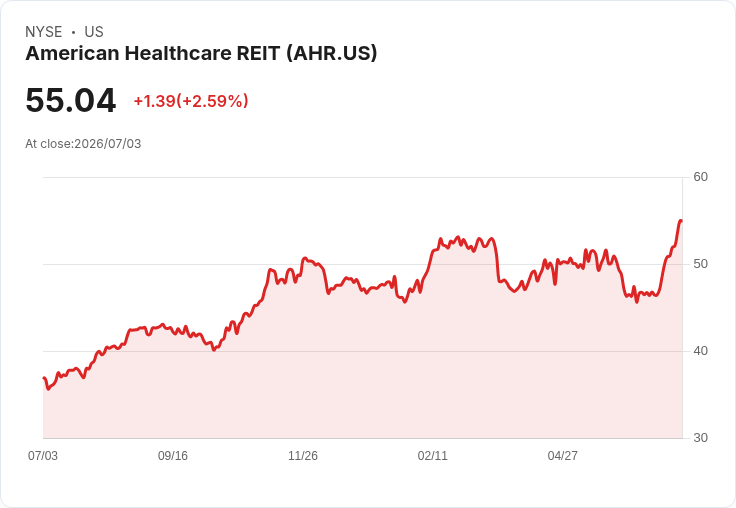The width and height of the screenshot is (736, 508).
Task: Click the 04/27 x-axis date label
Action: click(562, 456)
